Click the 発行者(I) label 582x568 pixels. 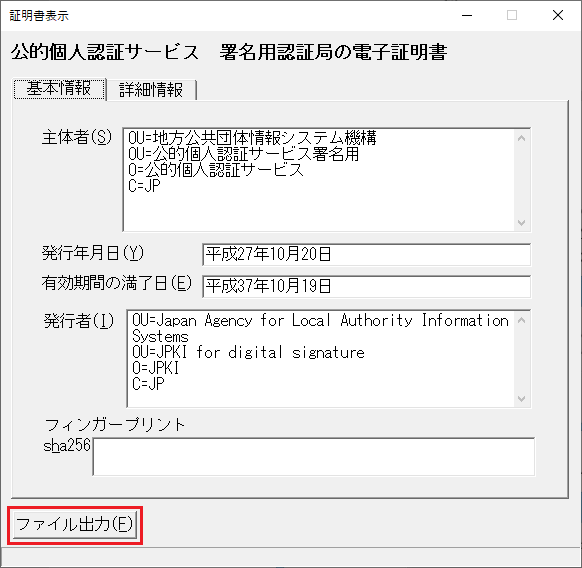click(x=79, y=321)
